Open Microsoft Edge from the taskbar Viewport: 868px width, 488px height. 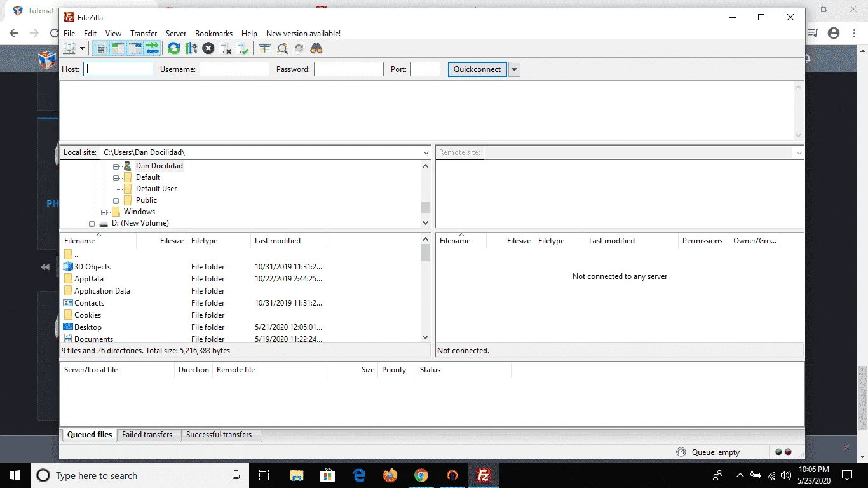(359, 475)
